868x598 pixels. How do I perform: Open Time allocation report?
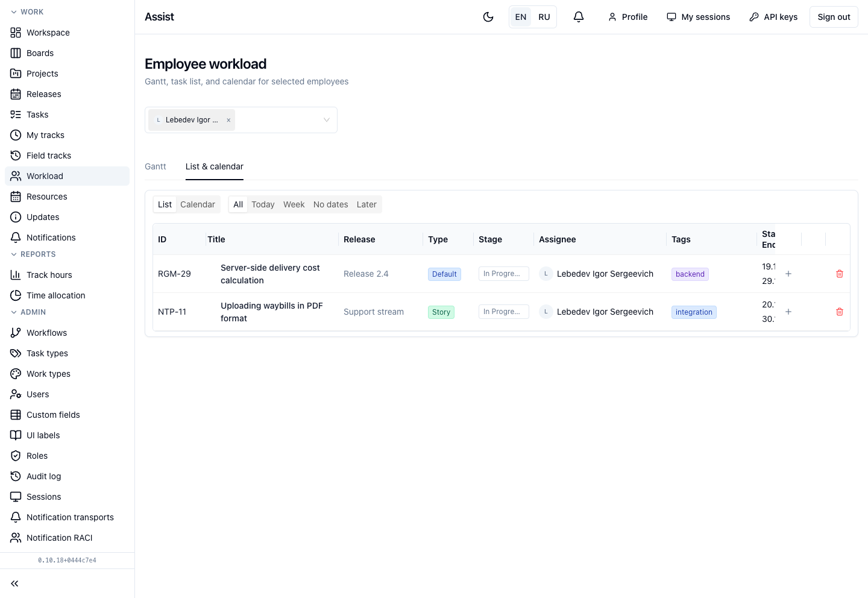pos(67,295)
